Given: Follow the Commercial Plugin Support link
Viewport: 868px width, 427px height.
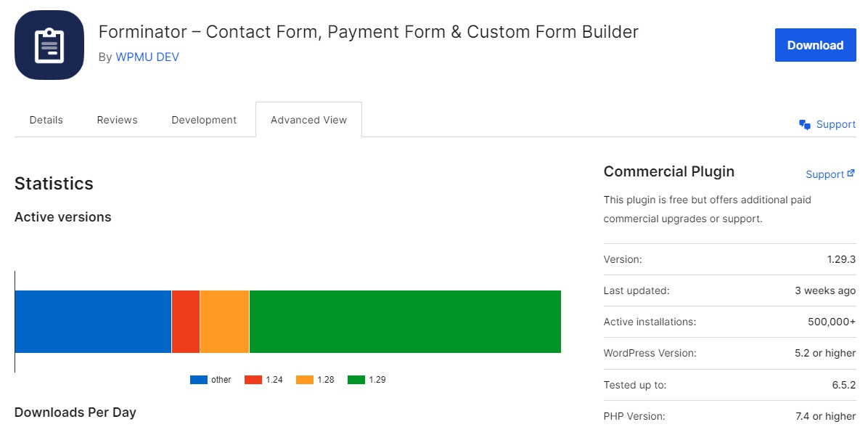Looking at the screenshot, I should click(824, 174).
